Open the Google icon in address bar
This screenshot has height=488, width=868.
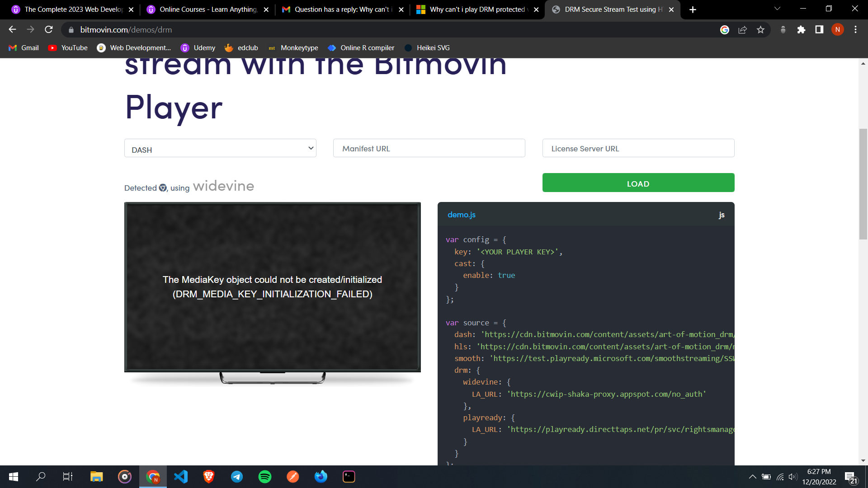(725, 30)
